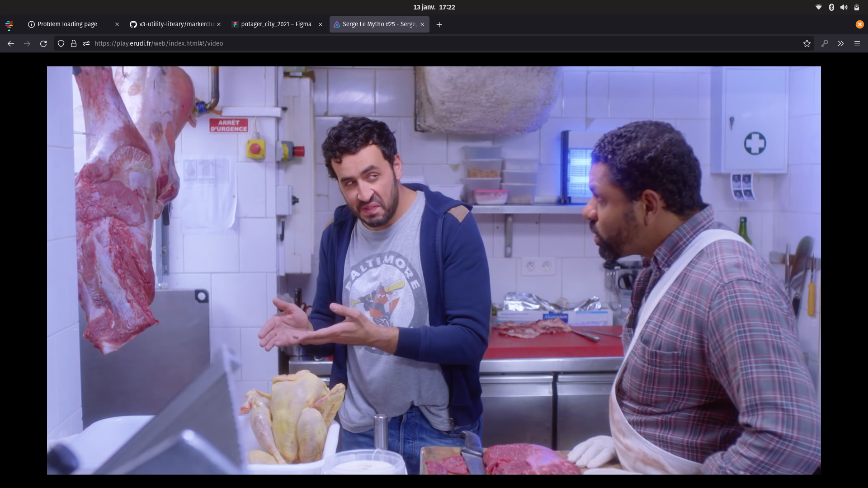Close the Serge Le Mytho tab
This screenshot has height=488, width=868.
coord(422,24)
